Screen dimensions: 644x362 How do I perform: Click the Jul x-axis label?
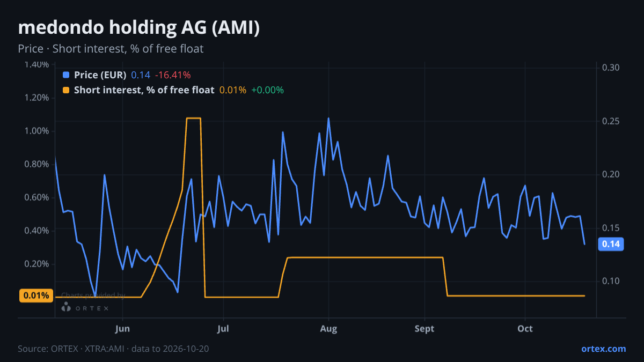(224, 329)
